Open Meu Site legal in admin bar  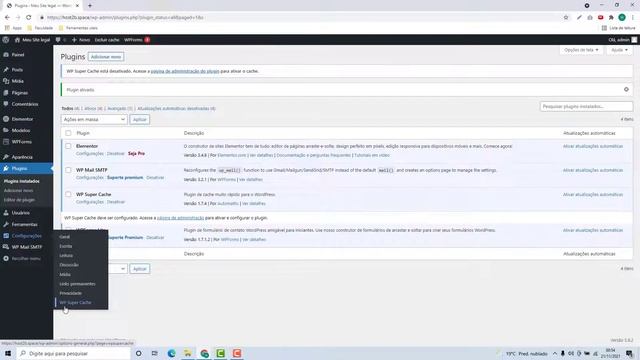(32, 40)
